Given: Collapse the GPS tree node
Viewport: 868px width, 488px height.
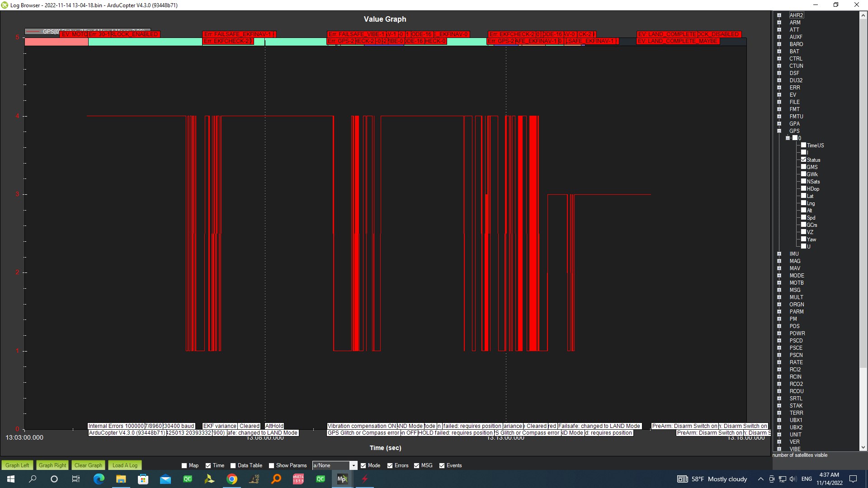Looking at the screenshot, I should point(779,131).
